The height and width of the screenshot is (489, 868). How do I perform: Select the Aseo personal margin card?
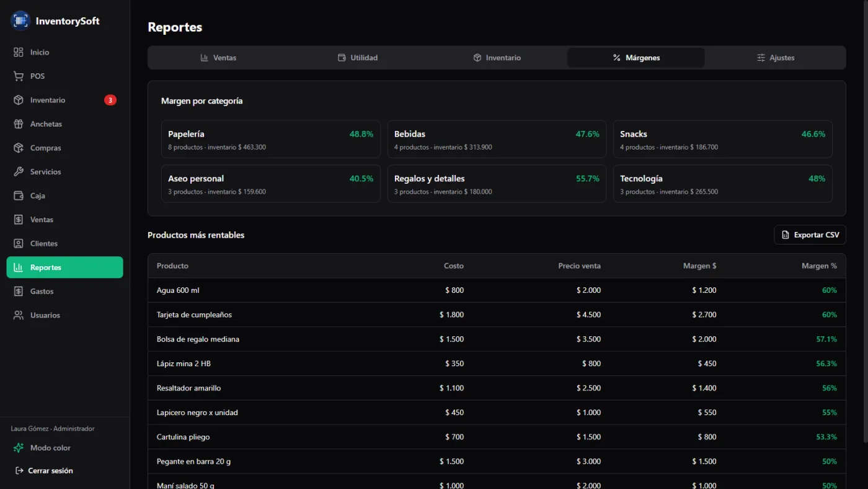270,184
